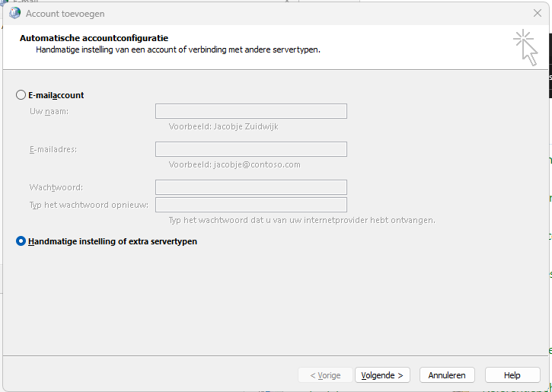Click the cursor wizard icon in header
This screenshot has width=552, height=392.
[525, 47]
